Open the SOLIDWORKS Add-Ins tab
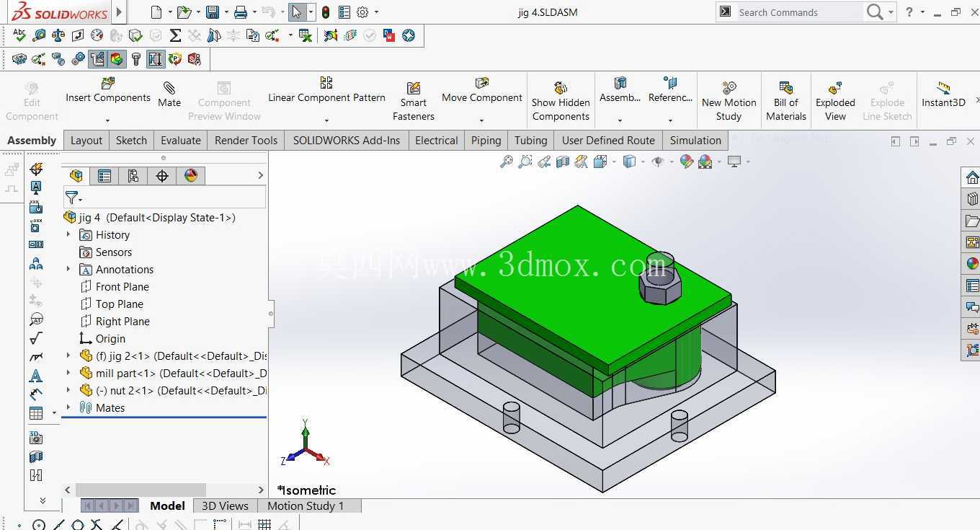The height and width of the screenshot is (530, 980). 347,141
